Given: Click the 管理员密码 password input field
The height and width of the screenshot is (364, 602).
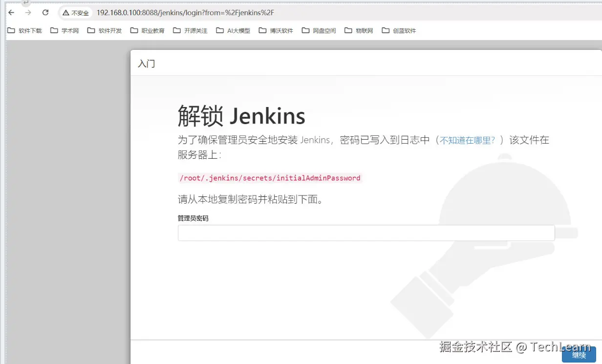Looking at the screenshot, I should pos(366,233).
